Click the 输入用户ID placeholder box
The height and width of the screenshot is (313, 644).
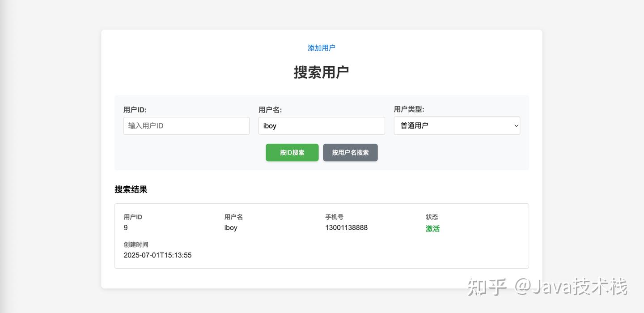186,126
